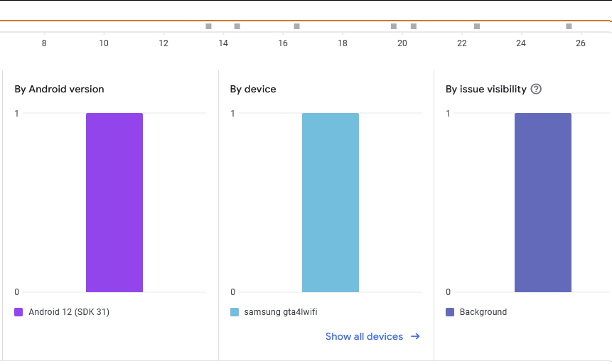
Task: Click the timeline marker just after 20
Action: coord(414,26)
